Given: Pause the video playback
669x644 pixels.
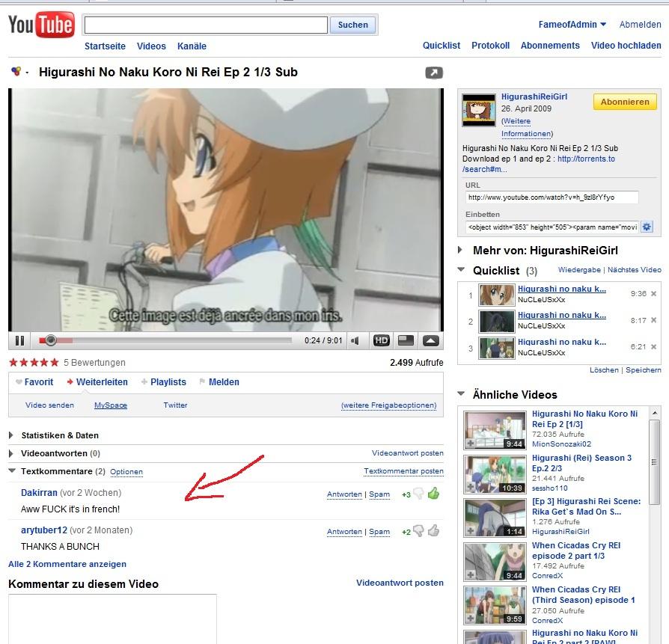Looking at the screenshot, I should pos(19,340).
